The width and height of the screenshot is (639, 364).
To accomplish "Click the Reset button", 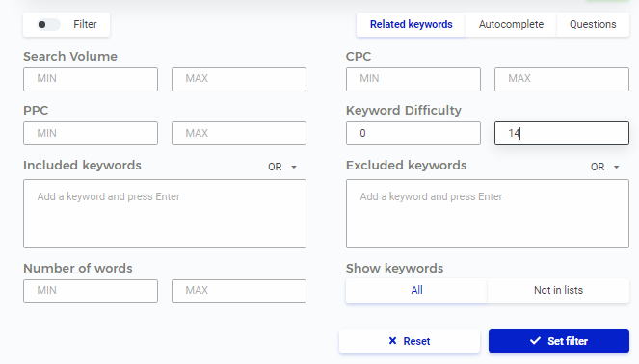I will [410, 341].
